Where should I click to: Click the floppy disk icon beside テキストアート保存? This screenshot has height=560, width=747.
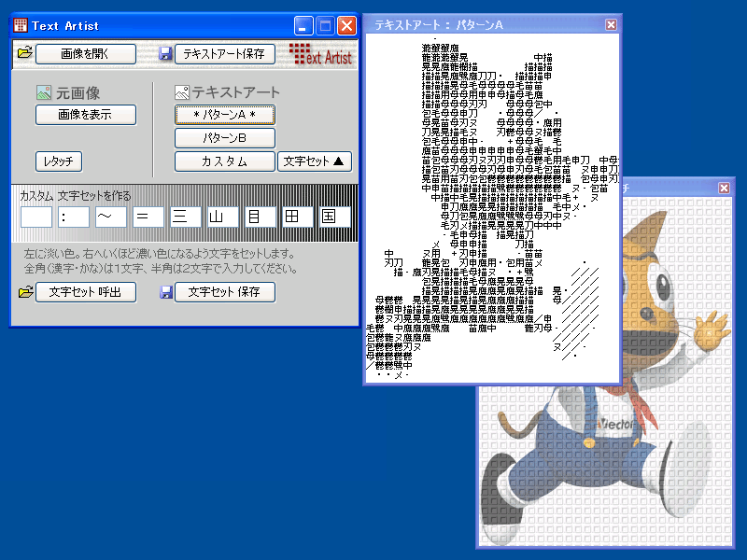(165, 53)
